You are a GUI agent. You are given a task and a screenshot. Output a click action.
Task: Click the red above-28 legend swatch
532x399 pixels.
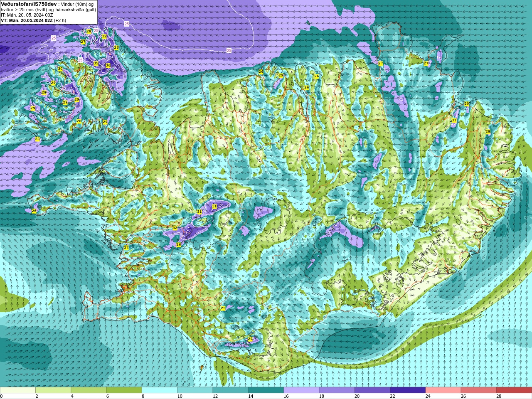coord(514,390)
